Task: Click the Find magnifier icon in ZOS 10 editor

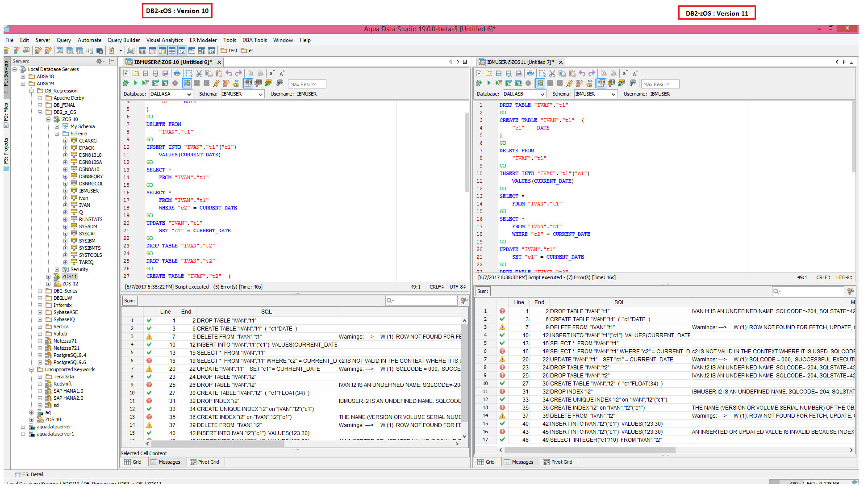Action: pos(250,73)
